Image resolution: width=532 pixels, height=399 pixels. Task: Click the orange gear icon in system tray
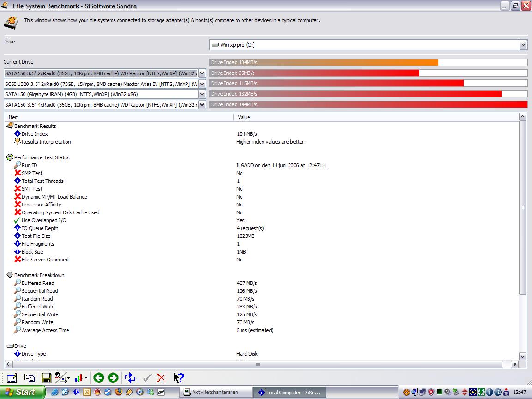click(406, 392)
